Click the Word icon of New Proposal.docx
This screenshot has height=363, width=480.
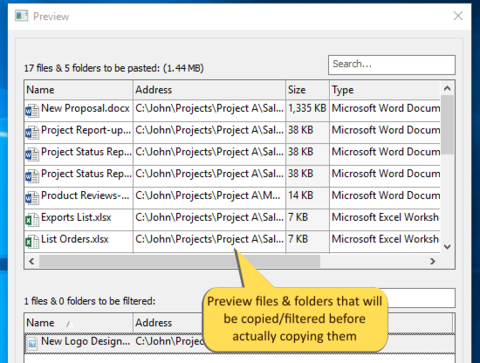point(32,111)
